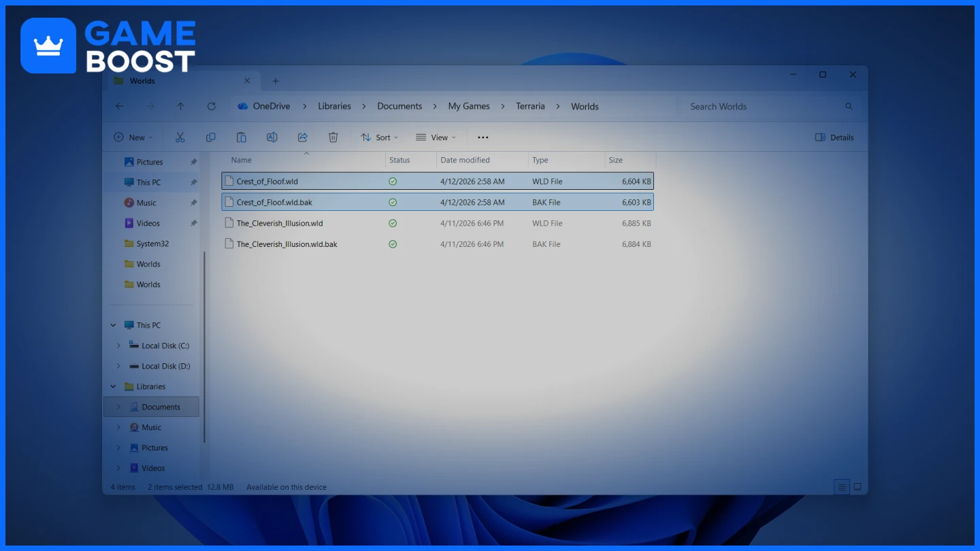This screenshot has height=551, width=980.
Task: Open the Sort dropdown
Action: tap(379, 137)
